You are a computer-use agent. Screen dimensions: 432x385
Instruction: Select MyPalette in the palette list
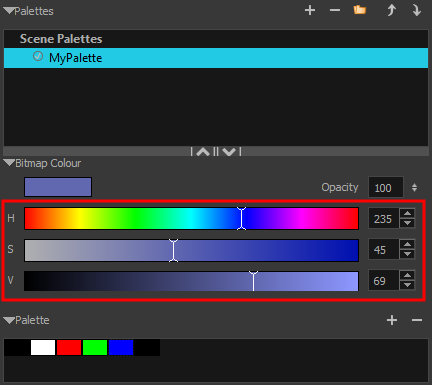[x=216, y=58]
